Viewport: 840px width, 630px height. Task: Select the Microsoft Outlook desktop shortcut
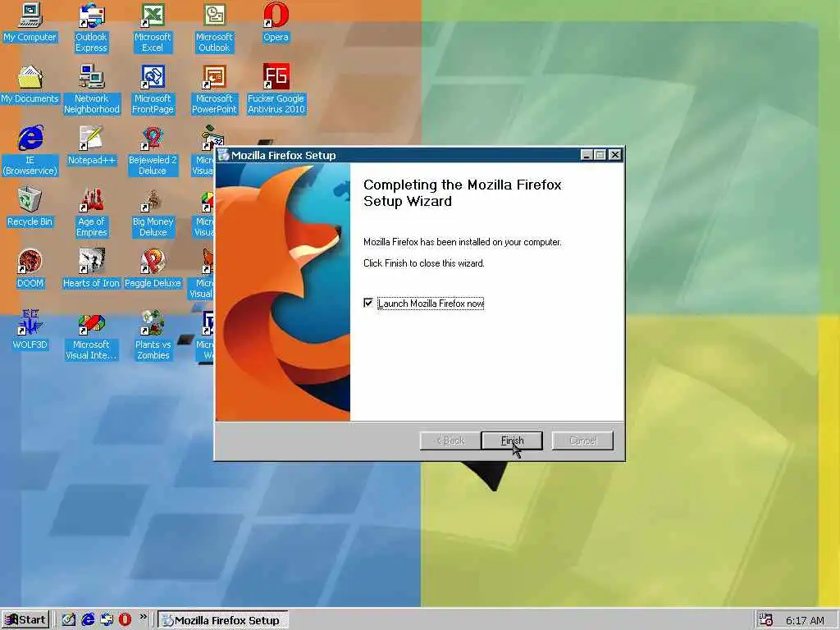coord(214,27)
